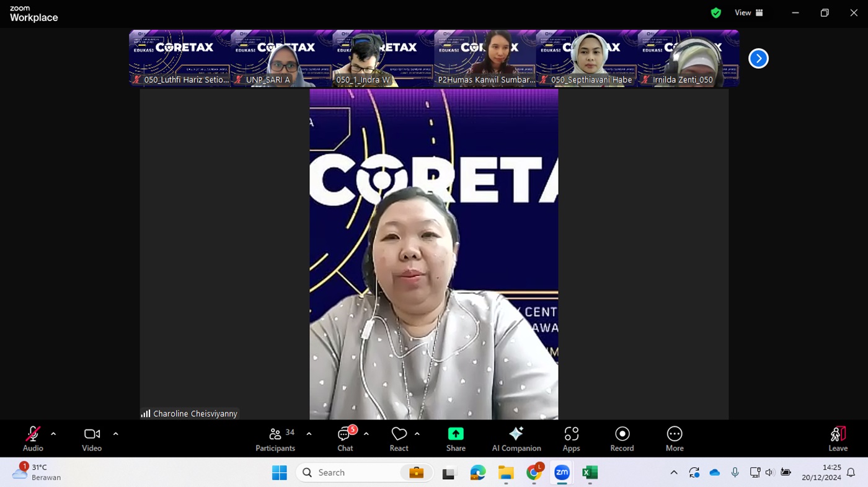The width and height of the screenshot is (868, 487).
Task: Expand the chevron next to React
Action: coord(417,434)
